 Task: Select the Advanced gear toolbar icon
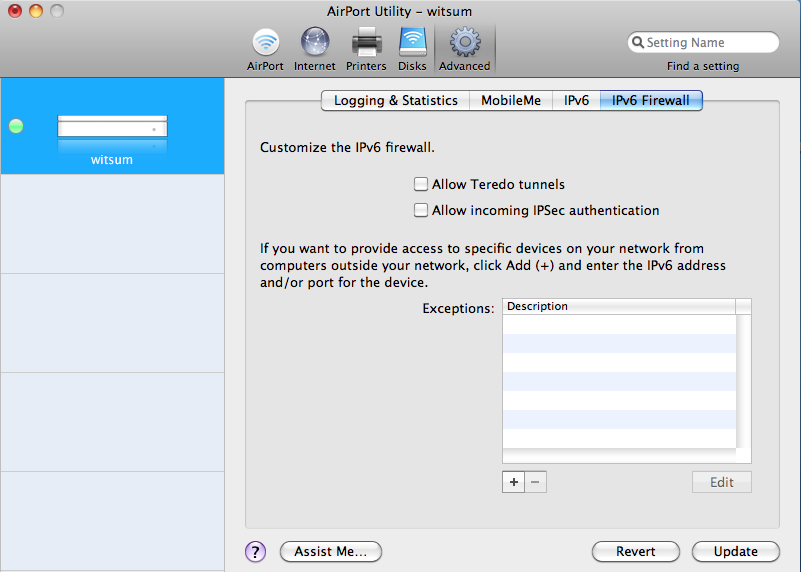click(x=464, y=50)
